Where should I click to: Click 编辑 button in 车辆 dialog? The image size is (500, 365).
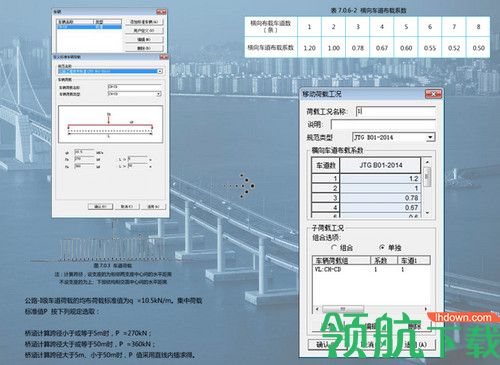click(x=144, y=39)
